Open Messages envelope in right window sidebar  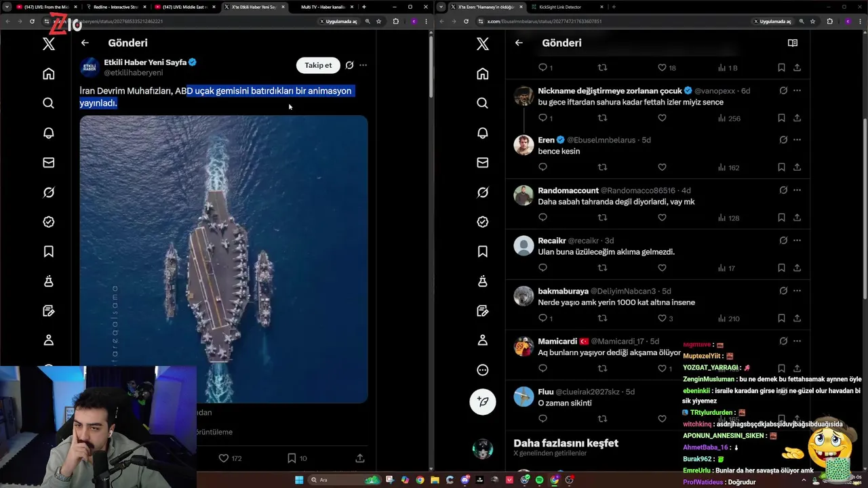[482, 163]
